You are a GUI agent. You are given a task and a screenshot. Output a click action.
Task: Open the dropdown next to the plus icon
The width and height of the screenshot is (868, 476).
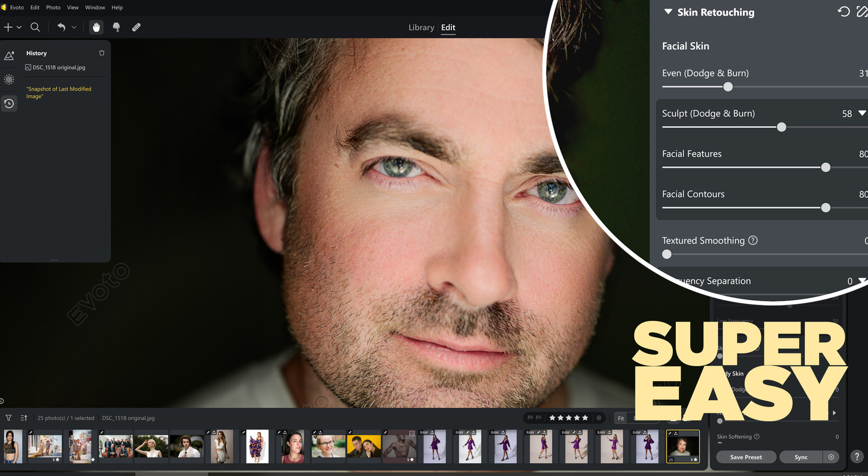[19, 27]
